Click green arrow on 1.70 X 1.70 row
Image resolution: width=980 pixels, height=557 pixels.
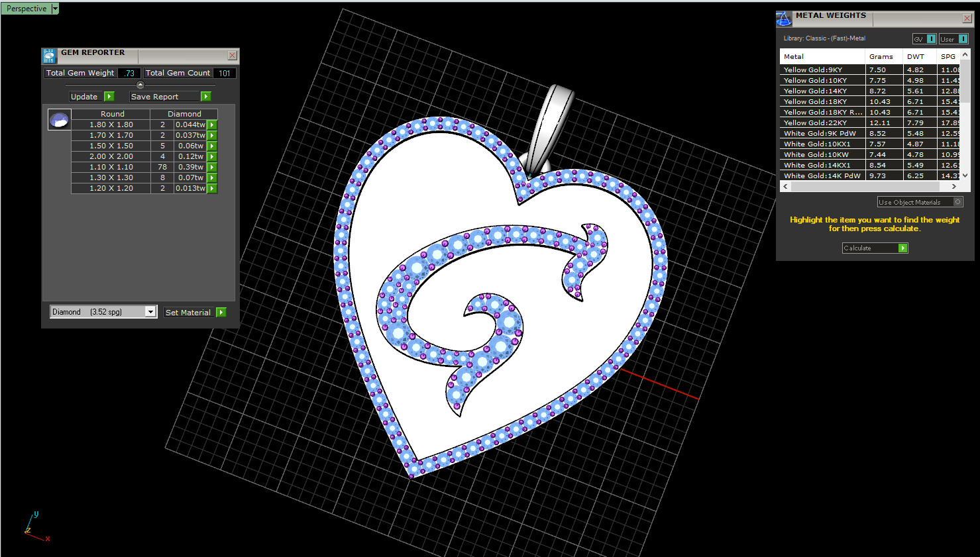pos(212,135)
